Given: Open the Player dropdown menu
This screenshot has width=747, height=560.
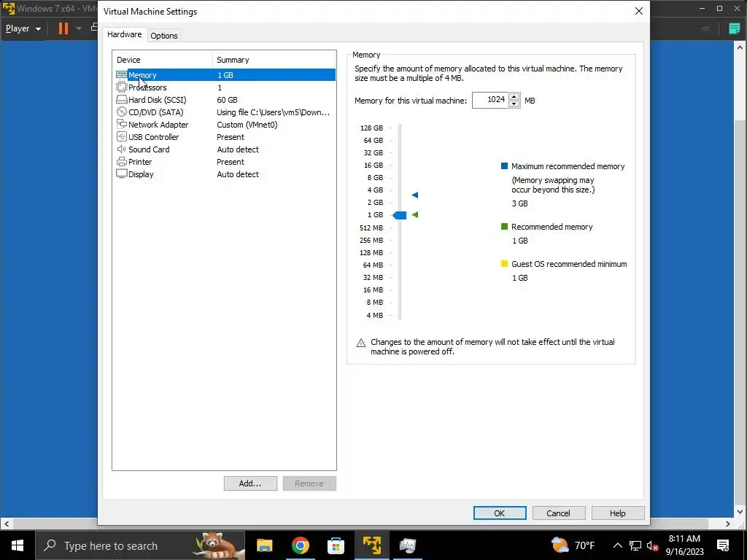Looking at the screenshot, I should tap(23, 28).
